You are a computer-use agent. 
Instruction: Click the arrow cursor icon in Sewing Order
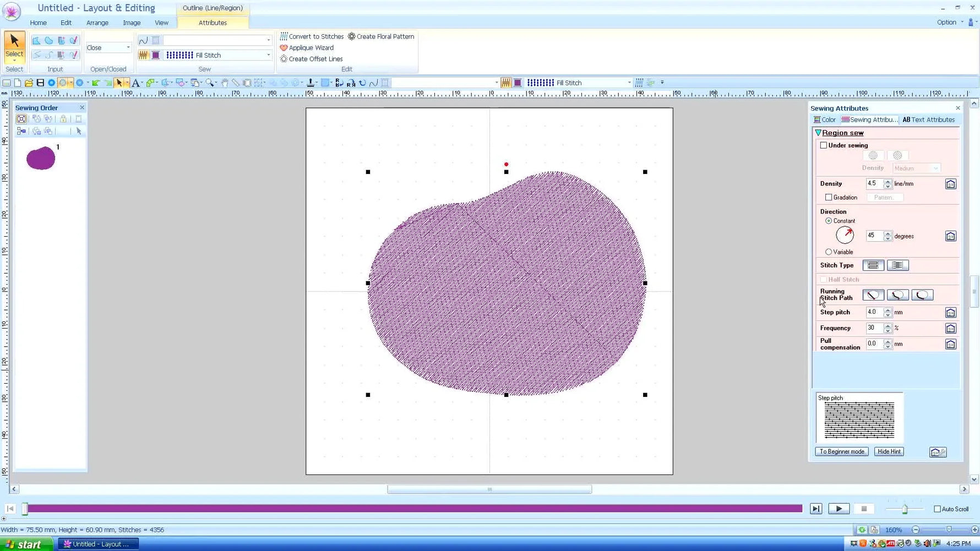pyautogui.click(x=79, y=131)
